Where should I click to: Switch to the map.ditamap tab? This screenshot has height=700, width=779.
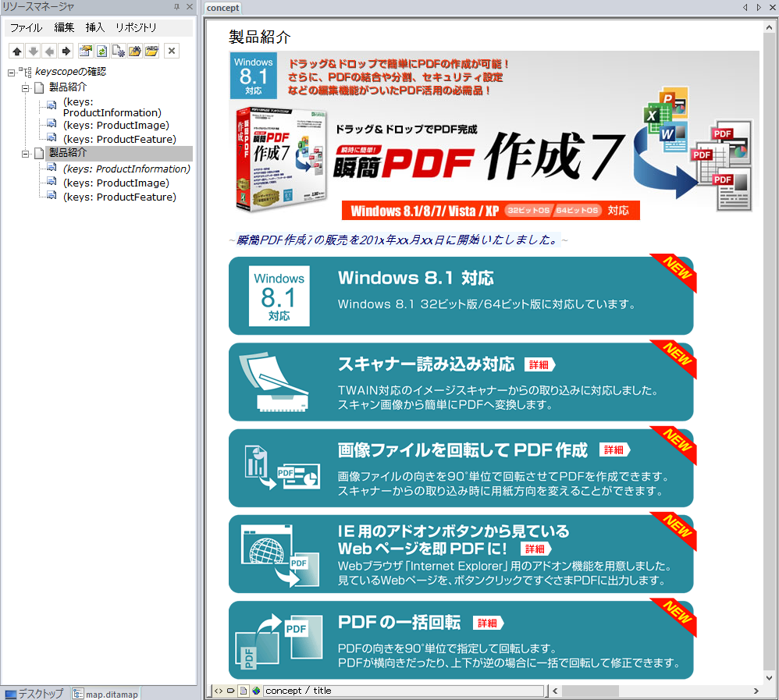point(106,694)
